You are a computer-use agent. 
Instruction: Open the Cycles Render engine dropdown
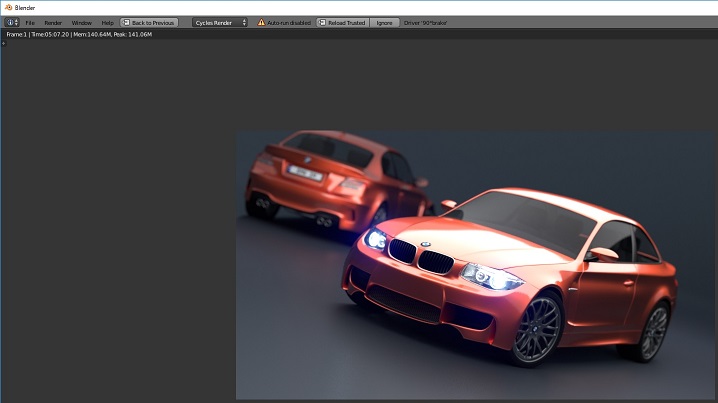(220, 22)
